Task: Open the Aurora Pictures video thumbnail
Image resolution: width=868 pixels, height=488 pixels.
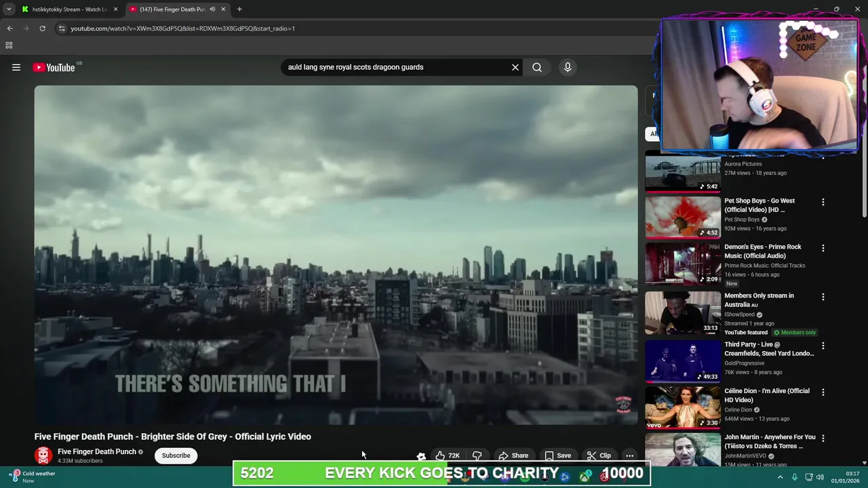Action: tap(683, 172)
